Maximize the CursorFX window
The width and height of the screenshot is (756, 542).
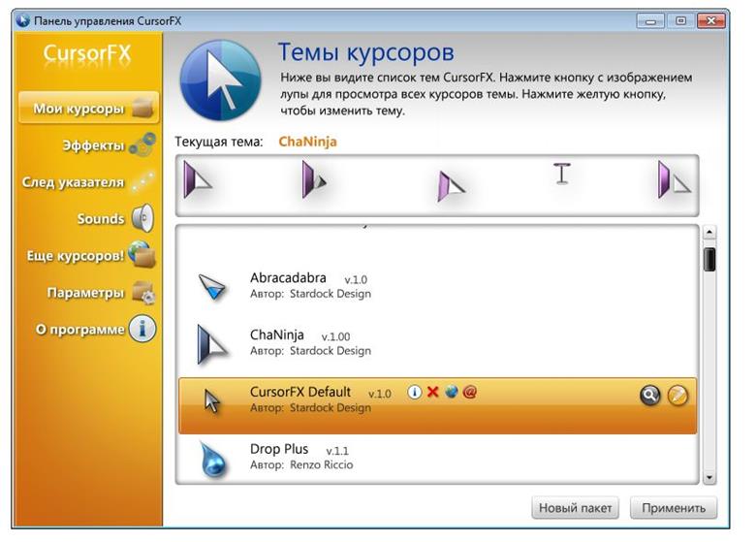point(680,20)
